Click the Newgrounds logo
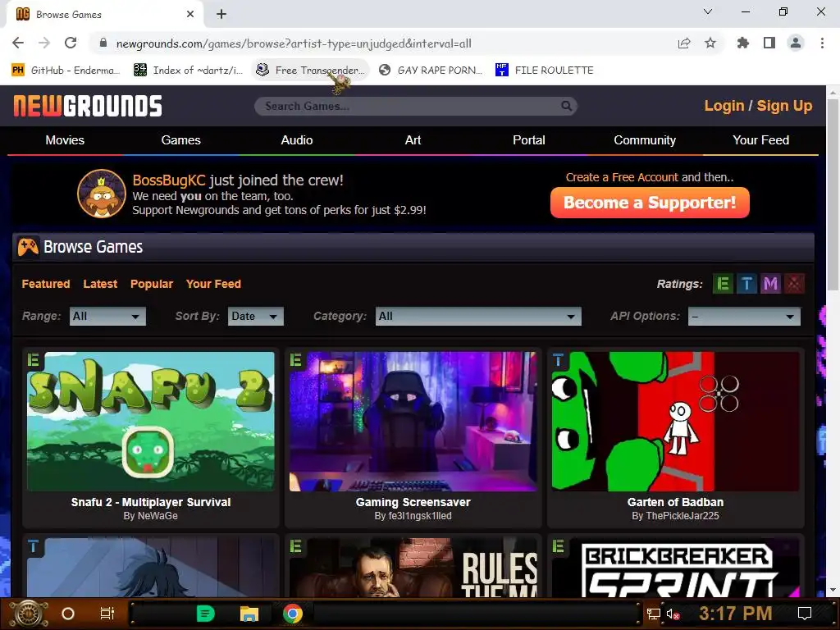 [88, 106]
